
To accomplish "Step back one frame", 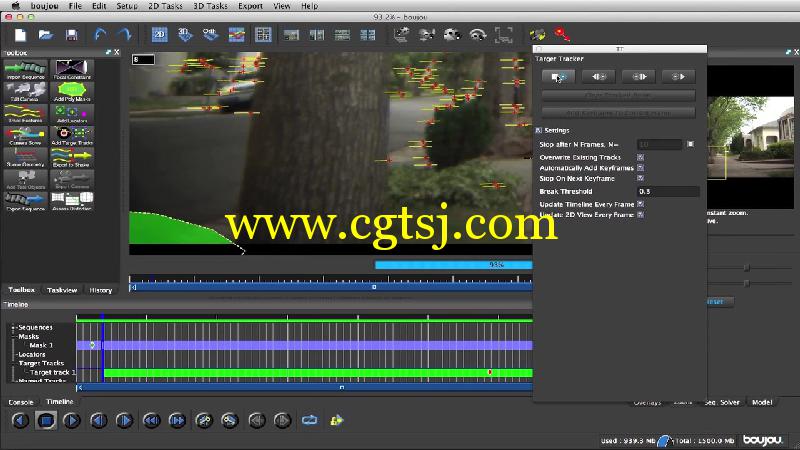I will click(98, 421).
